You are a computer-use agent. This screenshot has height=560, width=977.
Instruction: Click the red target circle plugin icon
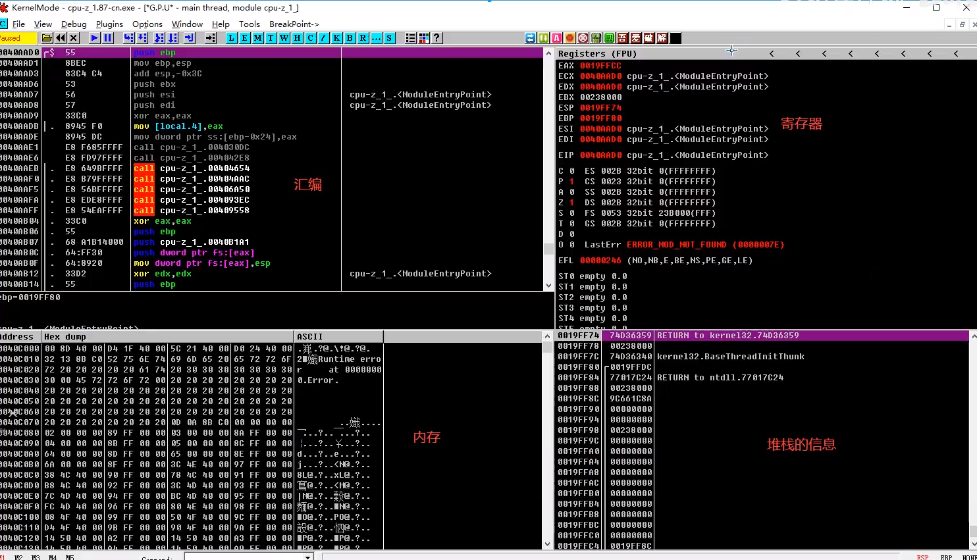point(583,38)
